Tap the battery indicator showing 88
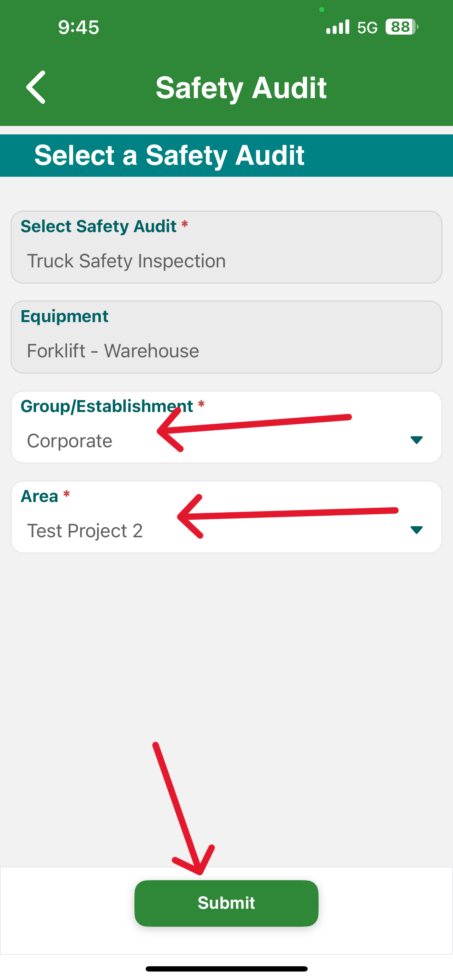Viewport: 453px width, 980px height. (x=402, y=27)
